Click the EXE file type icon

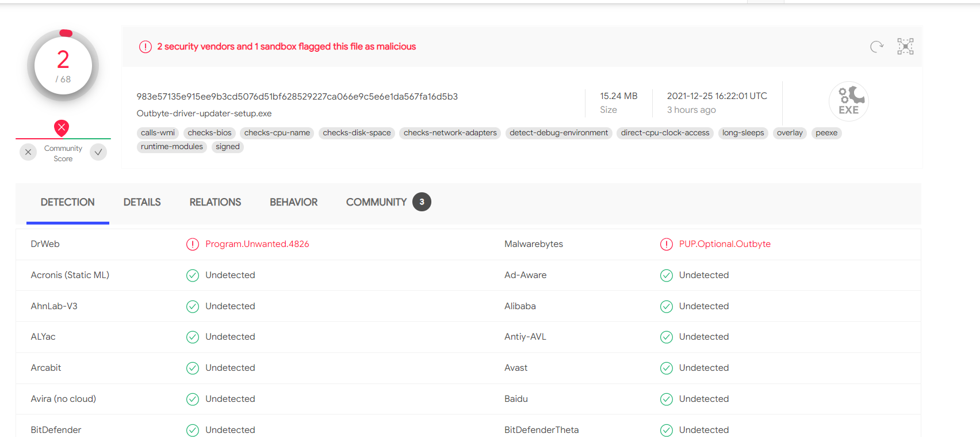(x=848, y=101)
